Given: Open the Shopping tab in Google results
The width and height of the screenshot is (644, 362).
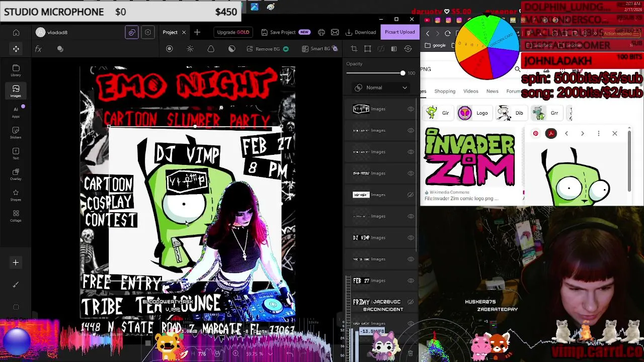Looking at the screenshot, I should [x=445, y=91].
